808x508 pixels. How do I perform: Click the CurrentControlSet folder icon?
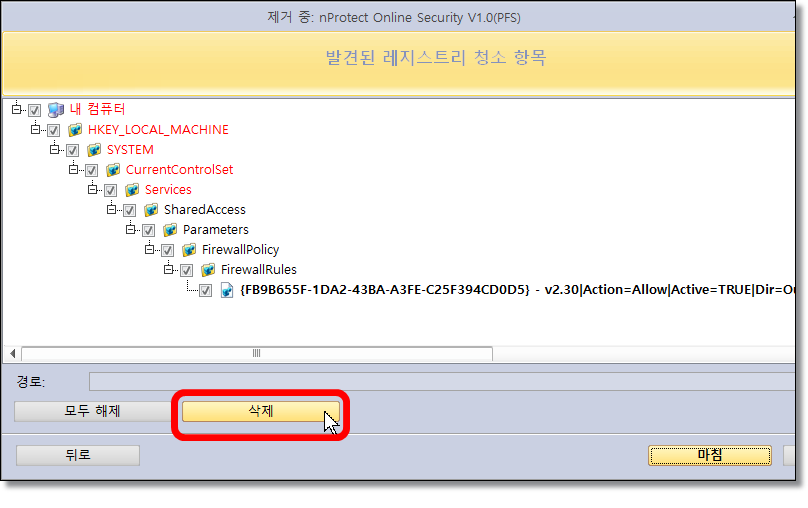(x=113, y=170)
